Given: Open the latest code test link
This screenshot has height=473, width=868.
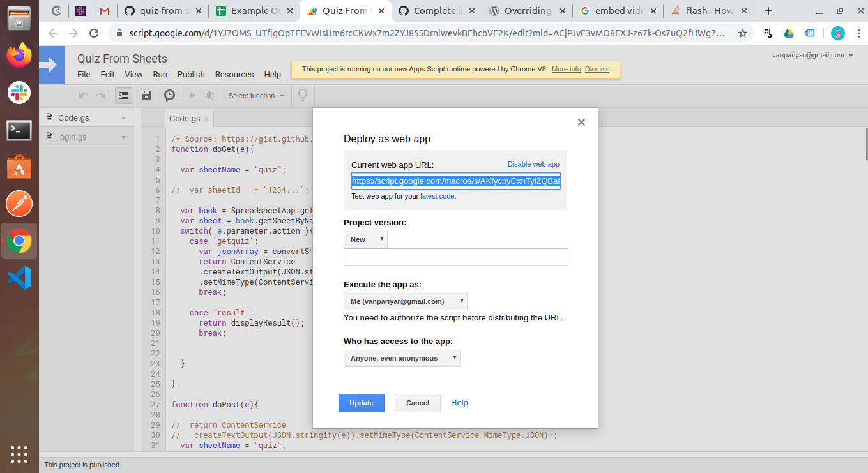Looking at the screenshot, I should tap(438, 196).
